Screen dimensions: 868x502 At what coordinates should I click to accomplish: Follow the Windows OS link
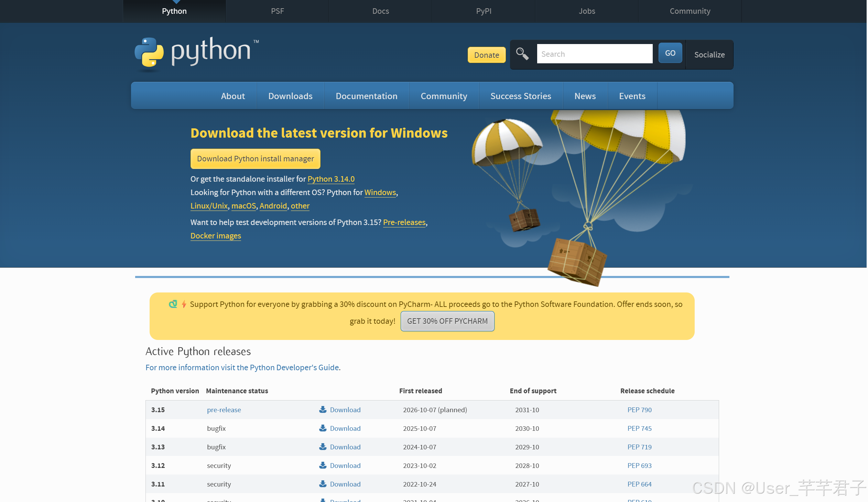click(380, 193)
